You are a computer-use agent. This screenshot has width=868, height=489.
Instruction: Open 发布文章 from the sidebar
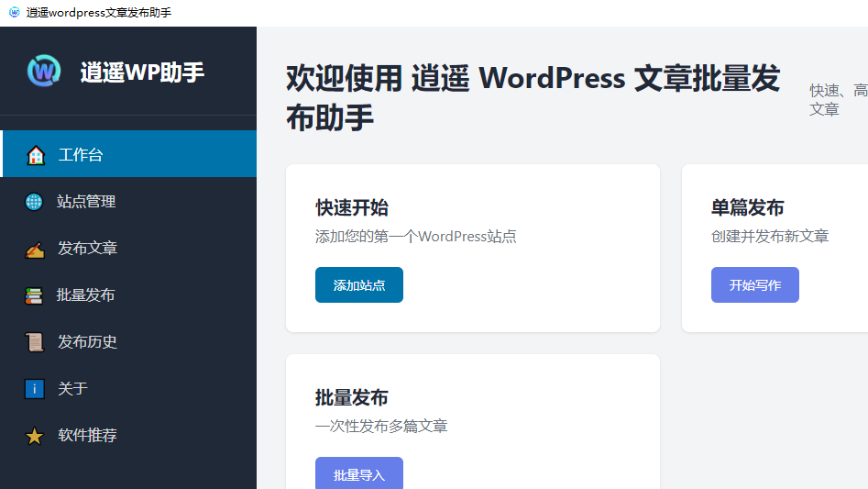coord(128,248)
